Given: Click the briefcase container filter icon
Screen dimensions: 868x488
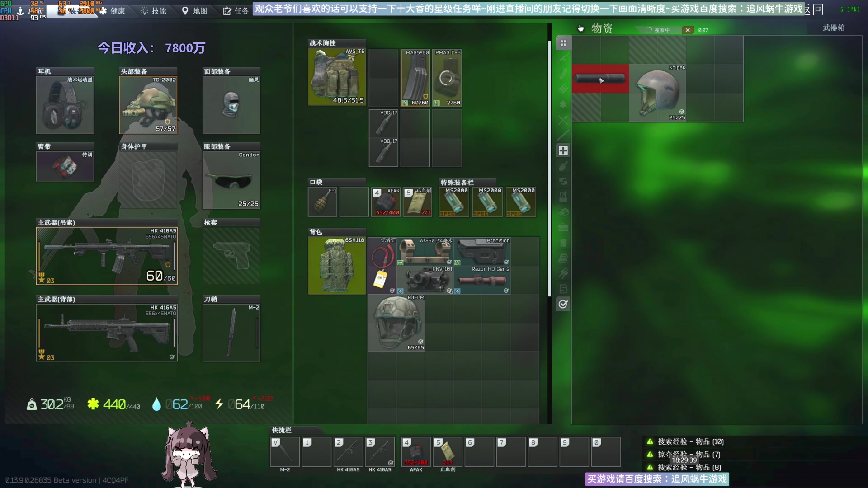Looking at the screenshot, I should (x=563, y=227).
